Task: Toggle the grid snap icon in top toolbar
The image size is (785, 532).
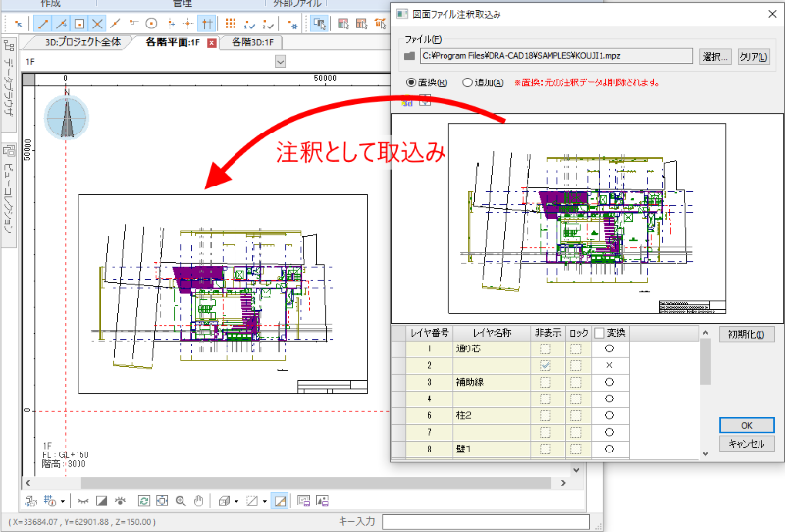Action: 207,23
